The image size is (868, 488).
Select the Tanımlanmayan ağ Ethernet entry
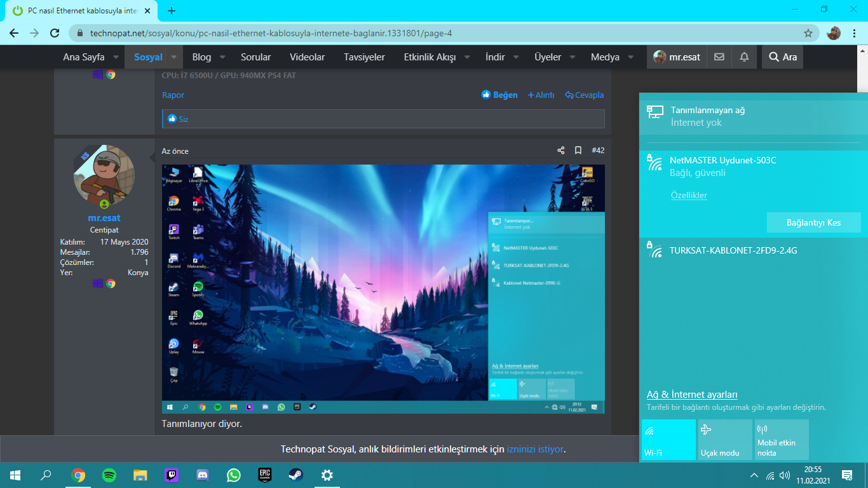tap(754, 116)
